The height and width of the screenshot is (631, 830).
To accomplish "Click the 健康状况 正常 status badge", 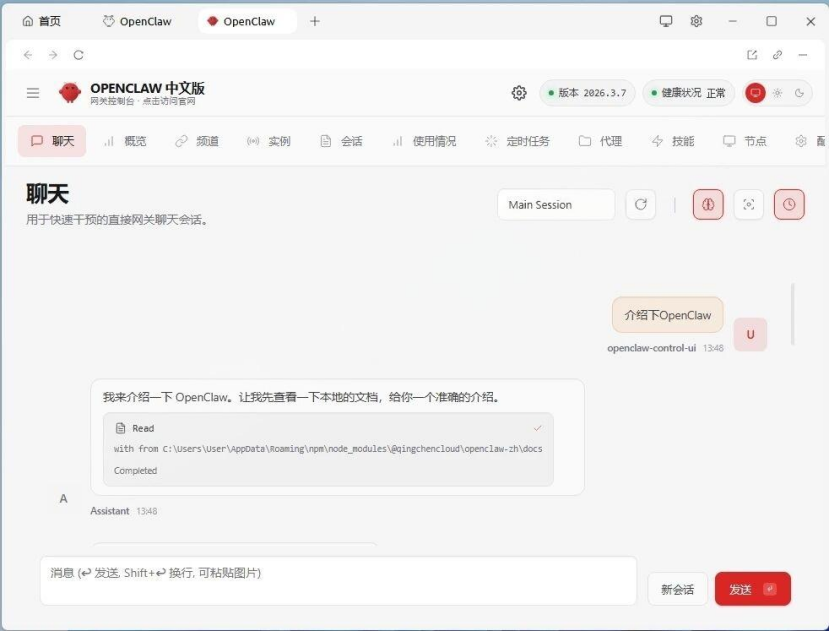I will click(x=689, y=93).
